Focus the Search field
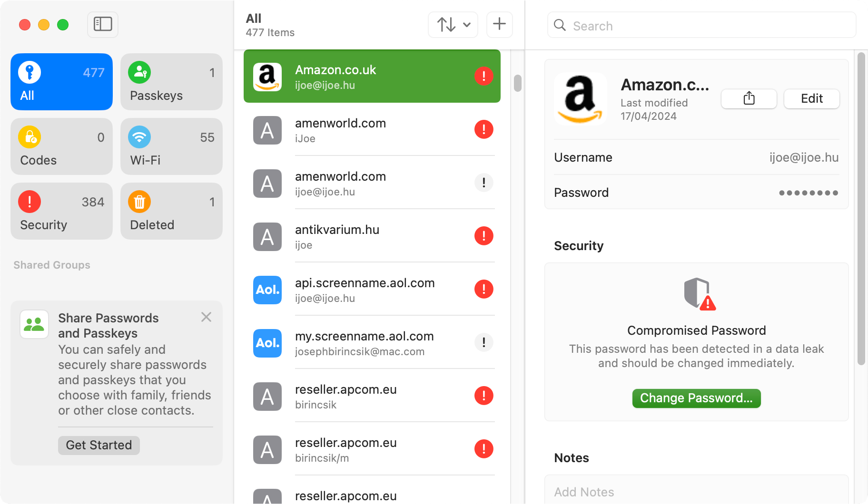868x504 pixels. [701, 25]
